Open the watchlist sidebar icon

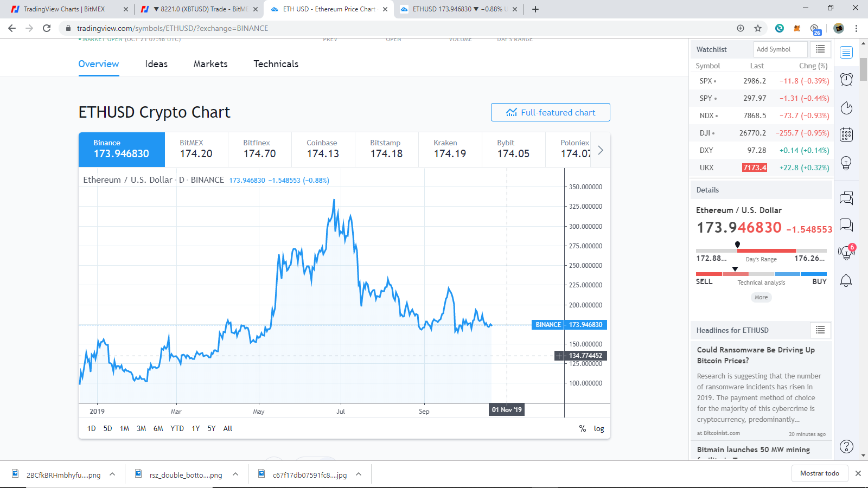(x=846, y=52)
